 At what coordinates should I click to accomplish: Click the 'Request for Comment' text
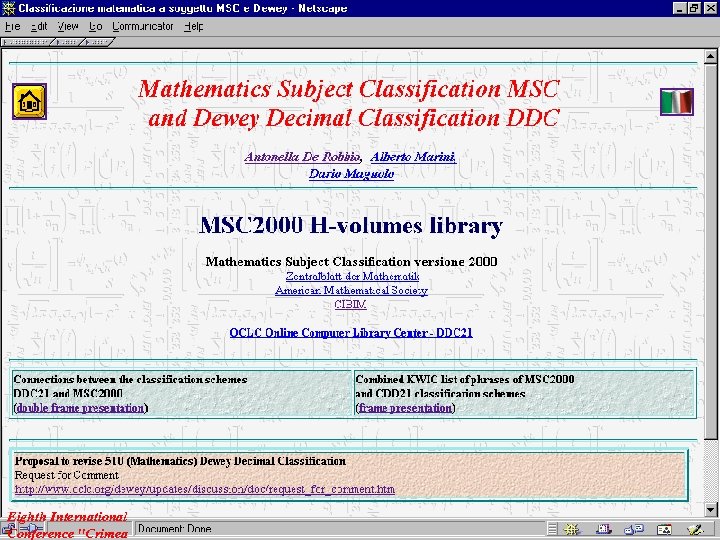coord(67,475)
